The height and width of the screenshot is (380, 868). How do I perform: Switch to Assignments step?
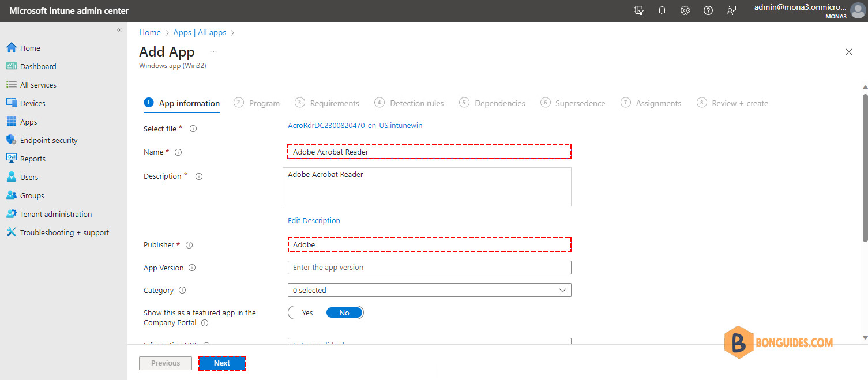coord(651,103)
